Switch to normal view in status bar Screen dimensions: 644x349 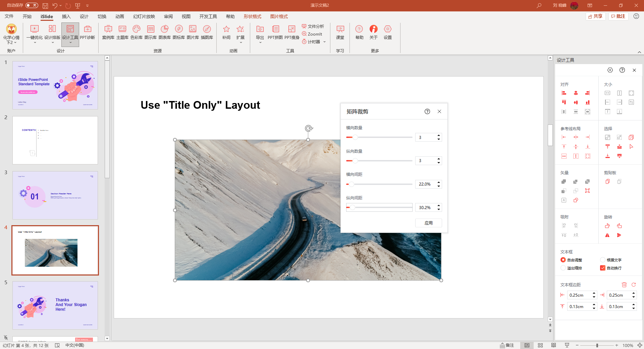tap(527, 345)
